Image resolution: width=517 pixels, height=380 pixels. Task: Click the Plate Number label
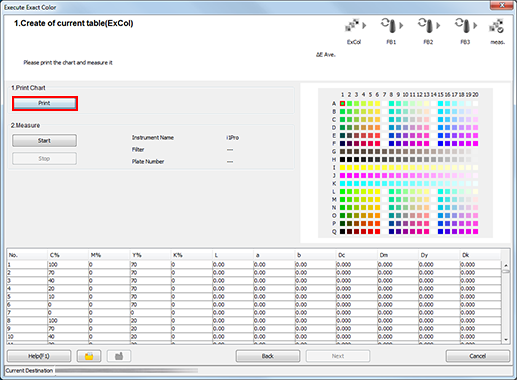(148, 162)
